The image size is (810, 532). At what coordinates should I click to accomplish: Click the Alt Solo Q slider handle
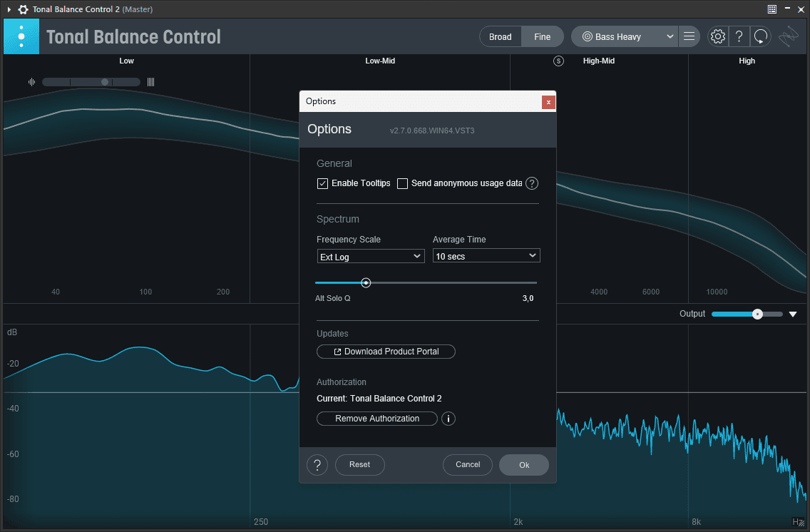pyautogui.click(x=366, y=282)
